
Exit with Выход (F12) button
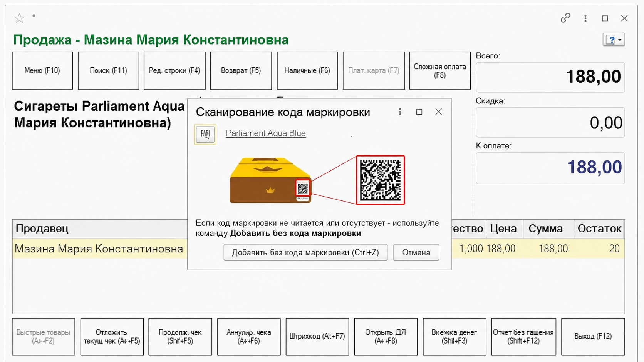(x=593, y=337)
